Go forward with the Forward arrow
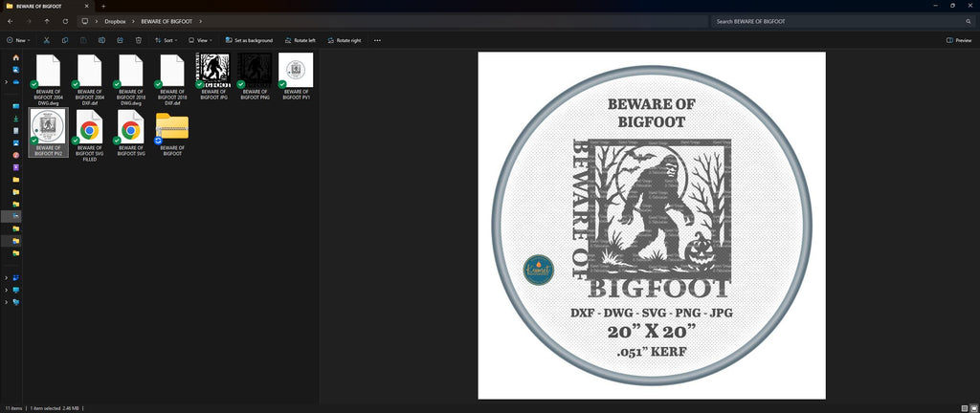Image resolution: width=980 pixels, height=413 pixels. (x=28, y=21)
